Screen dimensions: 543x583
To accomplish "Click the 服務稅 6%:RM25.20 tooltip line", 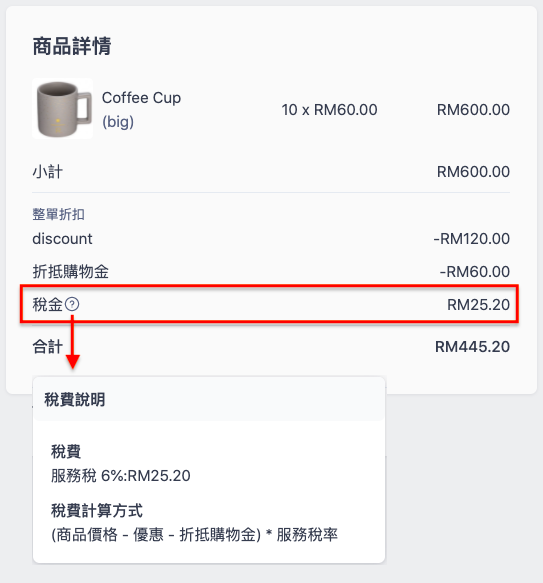I will [121, 476].
